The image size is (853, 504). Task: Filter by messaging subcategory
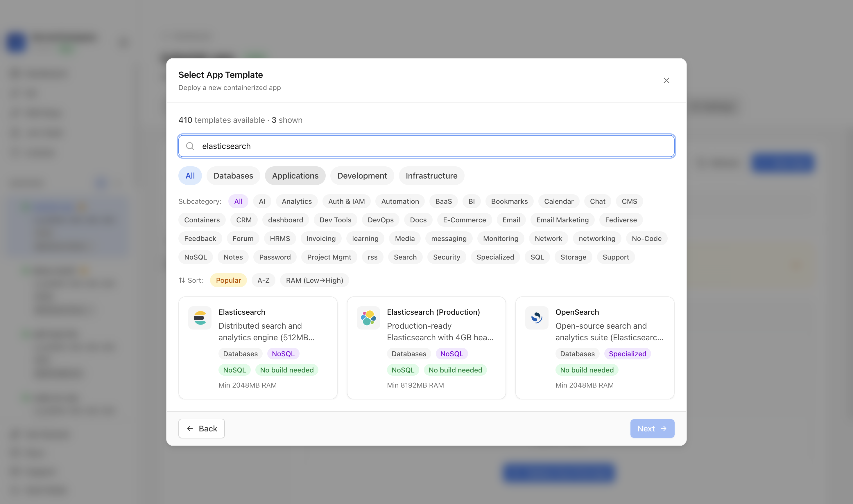point(449,238)
